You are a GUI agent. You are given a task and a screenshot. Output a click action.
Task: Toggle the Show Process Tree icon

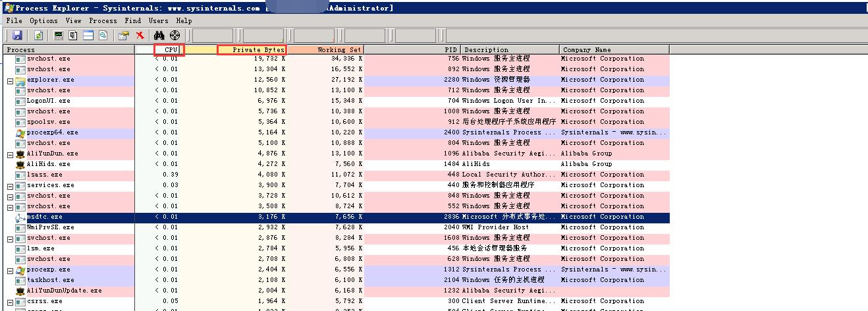click(73, 35)
